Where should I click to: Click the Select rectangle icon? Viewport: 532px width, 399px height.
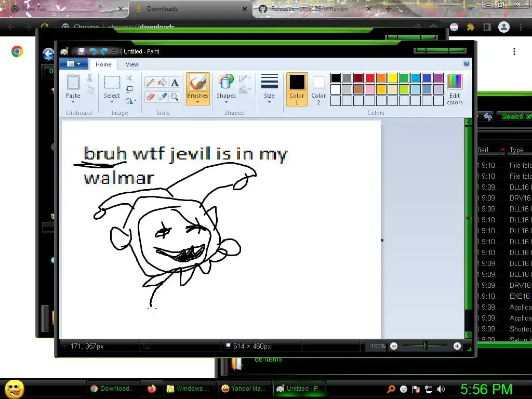pos(112,83)
